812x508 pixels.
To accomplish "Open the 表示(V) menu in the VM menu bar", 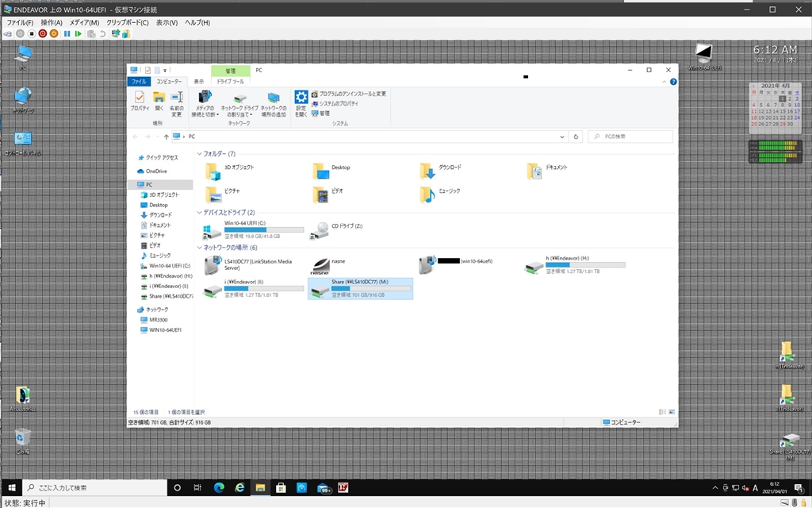I will click(x=167, y=23).
